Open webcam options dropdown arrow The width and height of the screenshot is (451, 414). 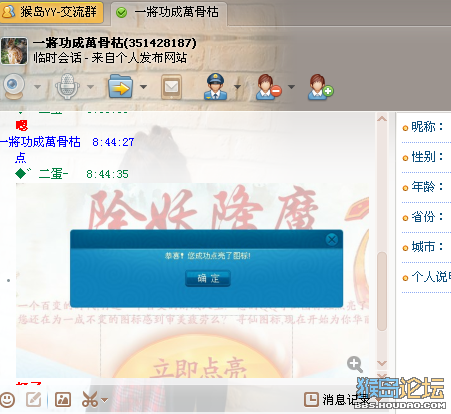coord(37,87)
